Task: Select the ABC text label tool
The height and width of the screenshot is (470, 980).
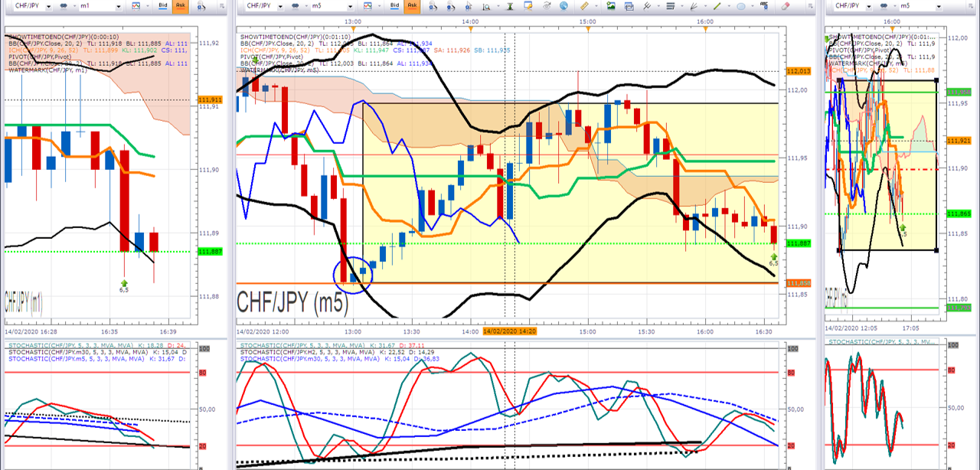Action: point(764,5)
